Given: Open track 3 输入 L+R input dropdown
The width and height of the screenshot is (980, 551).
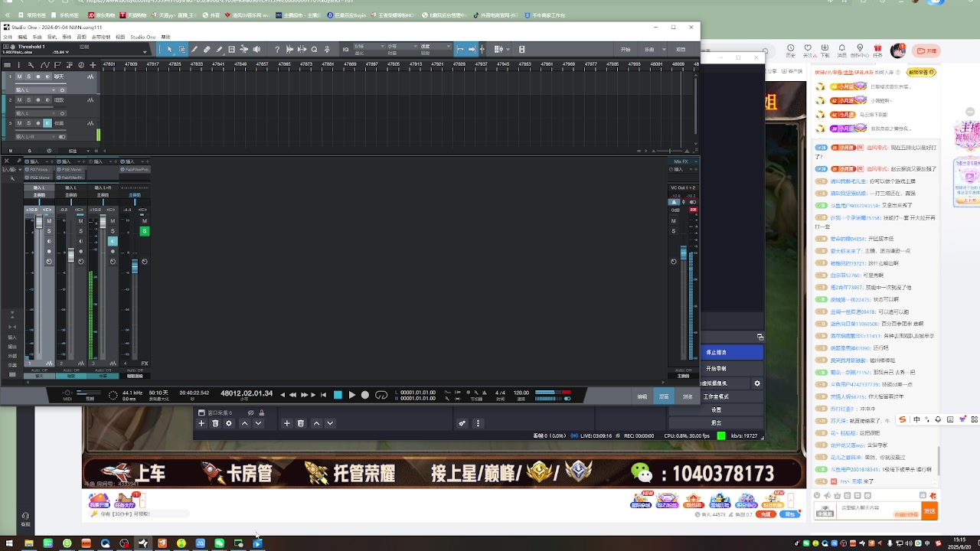Looking at the screenshot, I should point(36,137).
